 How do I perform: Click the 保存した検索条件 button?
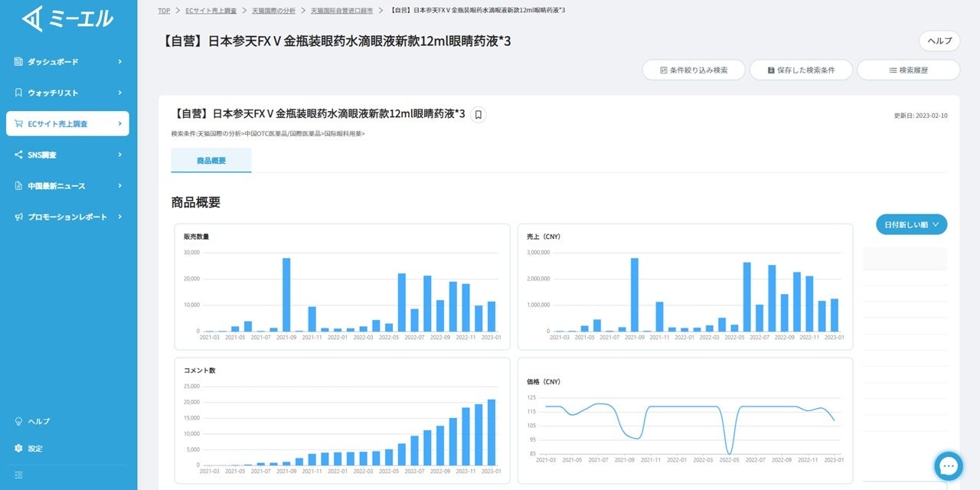(x=800, y=70)
